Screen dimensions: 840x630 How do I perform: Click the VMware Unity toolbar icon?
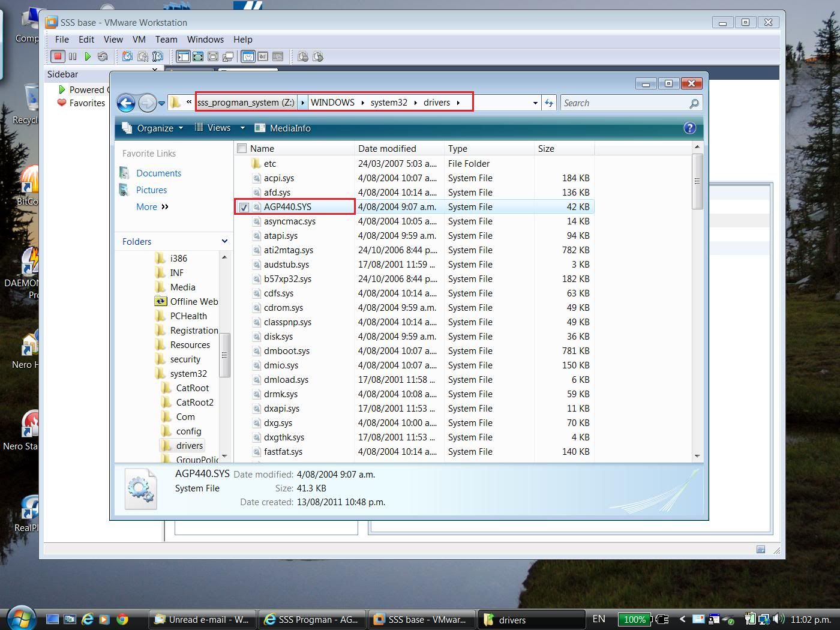(x=228, y=56)
